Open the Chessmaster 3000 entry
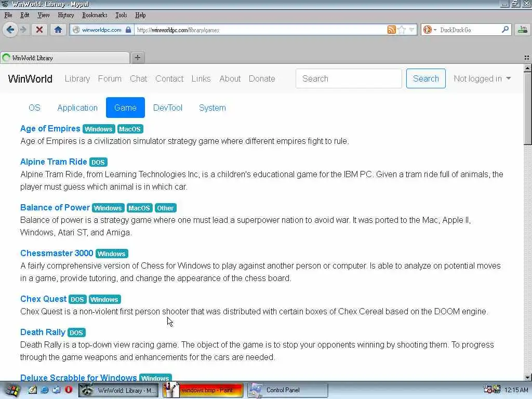The image size is (532, 399). [57, 253]
